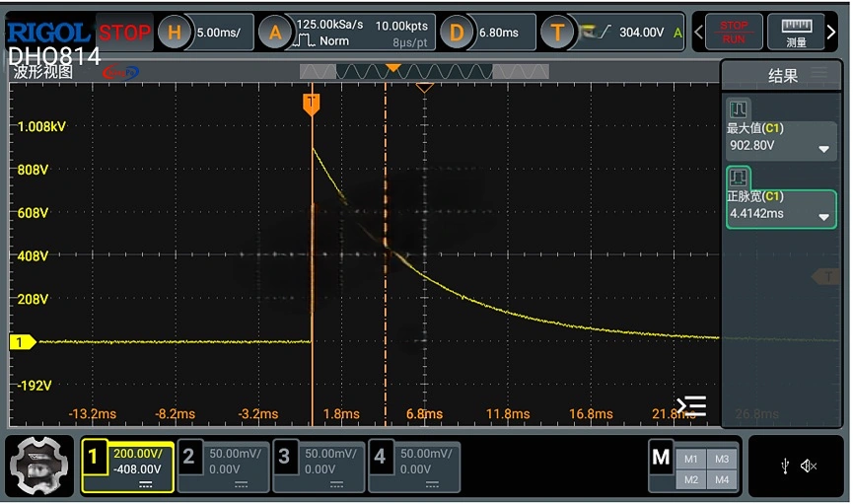Open the trigger T settings
The width and height of the screenshot is (853, 504).
pyautogui.click(x=557, y=33)
